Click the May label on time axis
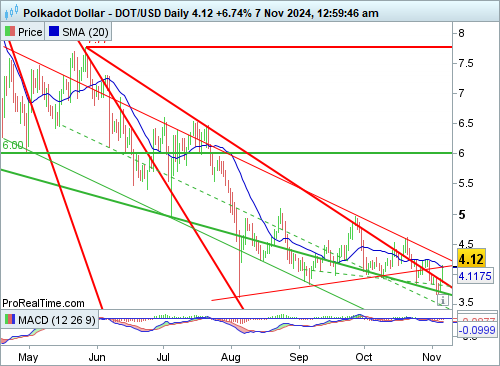This screenshot has height=366, width=500. click(28, 357)
